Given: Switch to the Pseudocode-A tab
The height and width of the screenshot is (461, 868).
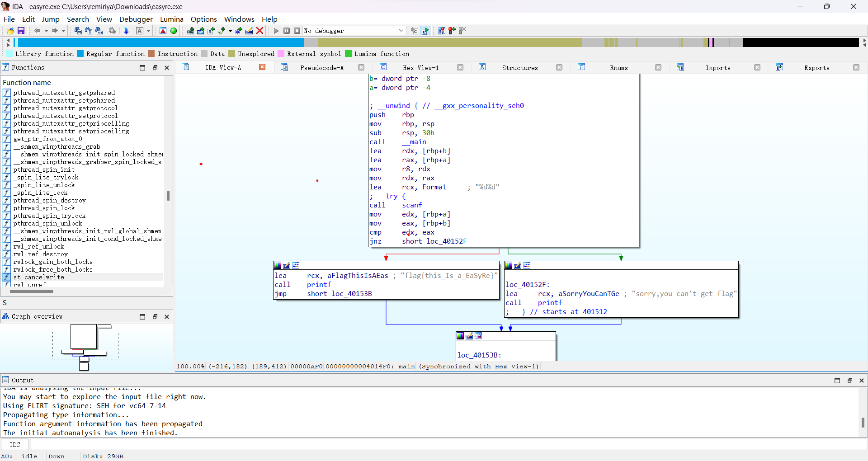Looking at the screenshot, I should (x=321, y=68).
